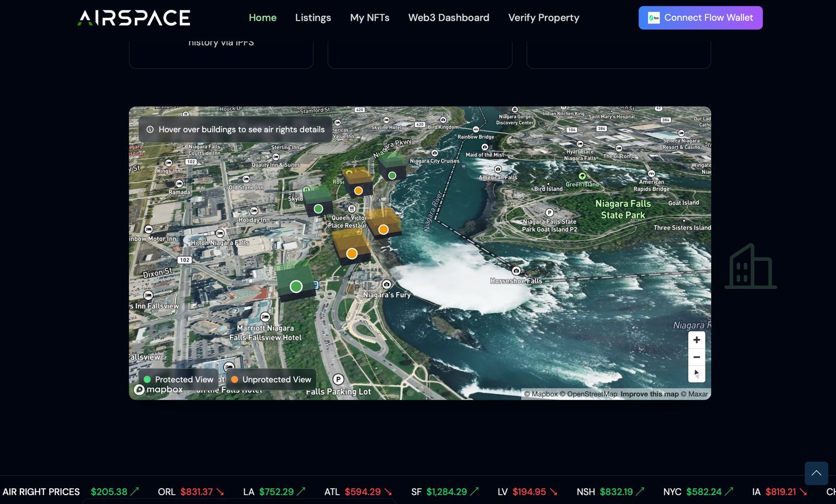The width and height of the screenshot is (836, 504).
Task: Click the Protected View legend
Action: (179, 380)
